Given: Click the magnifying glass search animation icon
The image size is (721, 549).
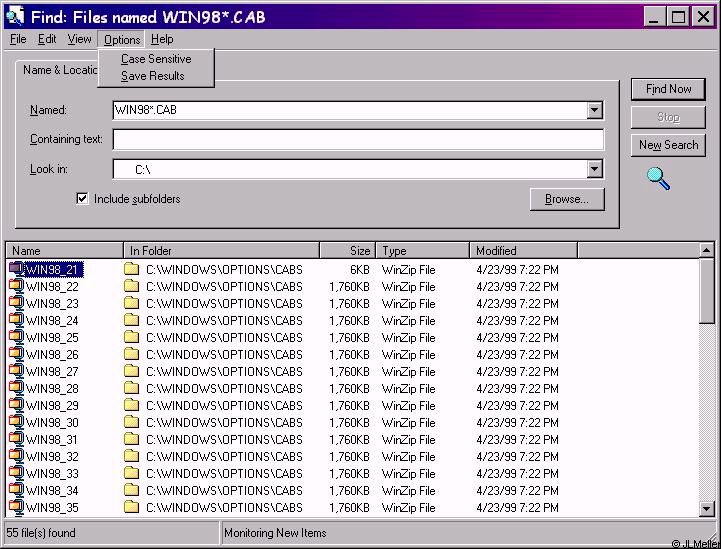Looking at the screenshot, I should coord(658,178).
